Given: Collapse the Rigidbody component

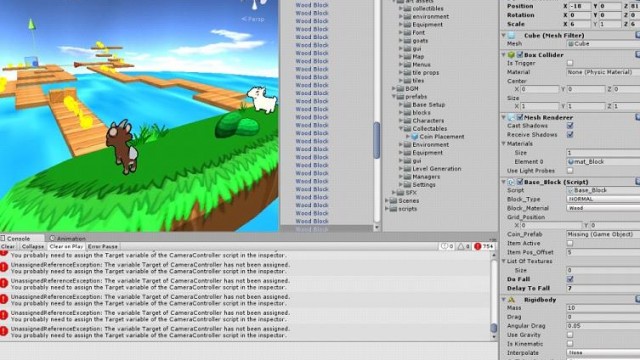Looking at the screenshot, I should coord(504,300).
